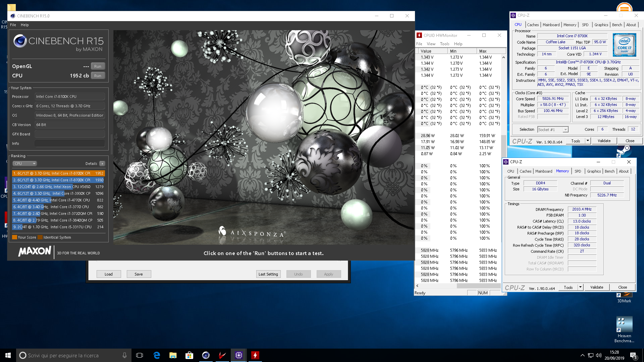
Task: Open the File menu in Cinebench
Action: 13,25
